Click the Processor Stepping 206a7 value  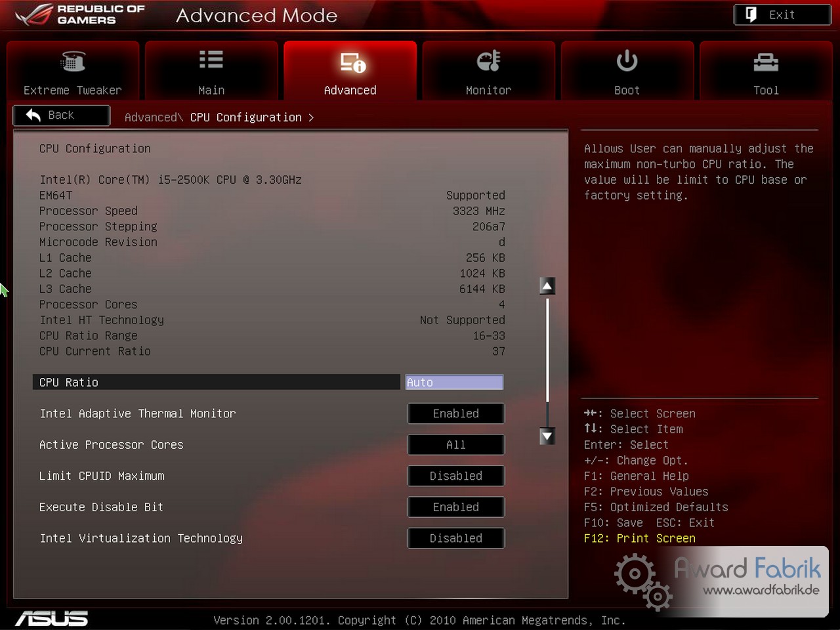point(488,226)
